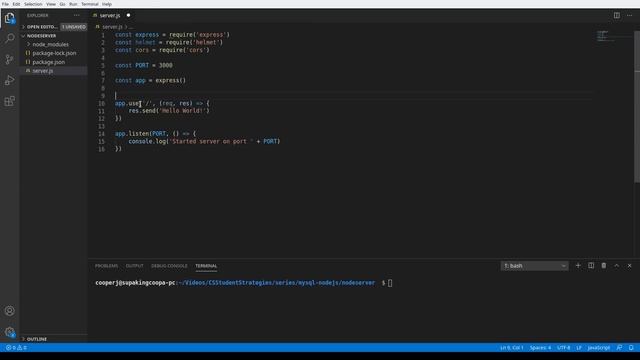Image resolution: width=640 pixels, height=360 pixels.
Task: Split the editor to the right
Action: point(617,16)
